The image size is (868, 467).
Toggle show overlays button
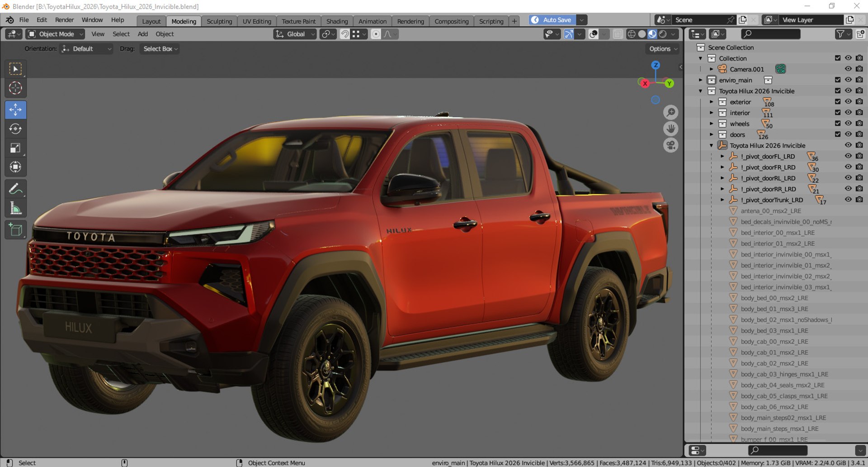point(594,34)
